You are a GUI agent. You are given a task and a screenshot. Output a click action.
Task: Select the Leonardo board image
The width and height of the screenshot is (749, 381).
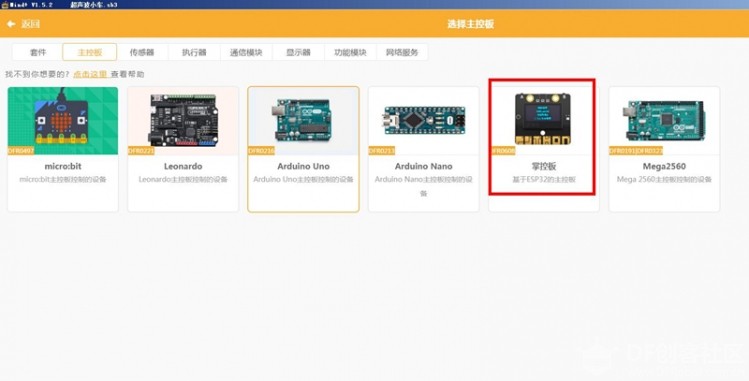[183, 121]
